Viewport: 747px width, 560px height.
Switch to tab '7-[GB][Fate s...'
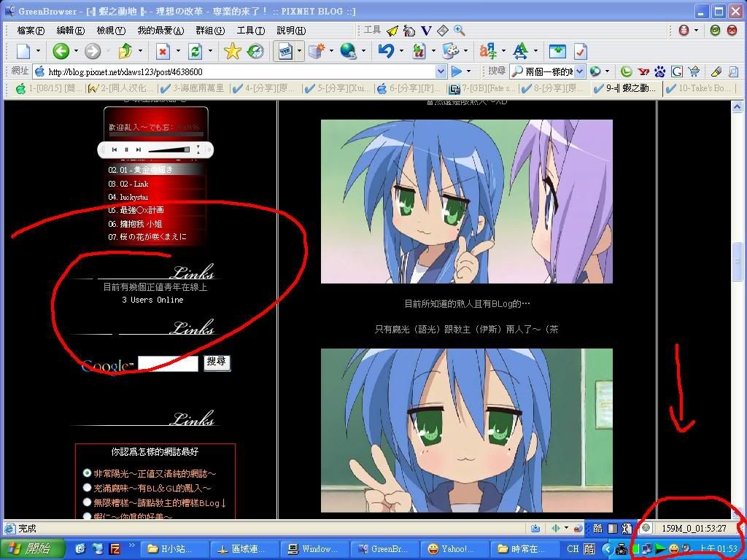click(x=482, y=88)
